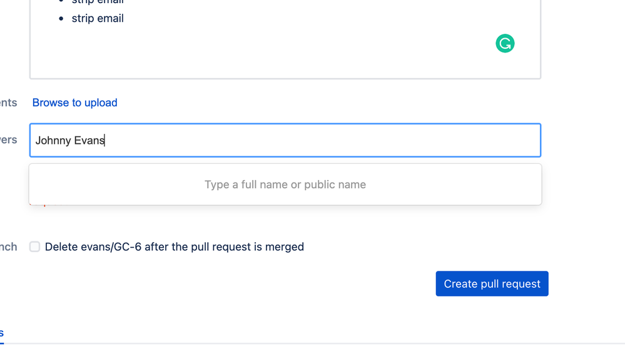Click 'Type a full name or public name' hint

[x=285, y=185]
